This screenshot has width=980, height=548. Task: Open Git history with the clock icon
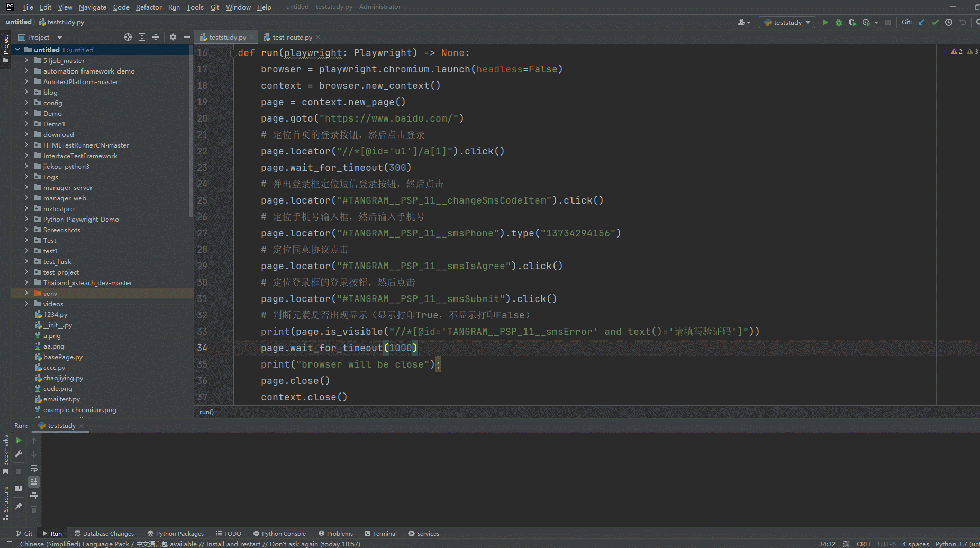949,22
